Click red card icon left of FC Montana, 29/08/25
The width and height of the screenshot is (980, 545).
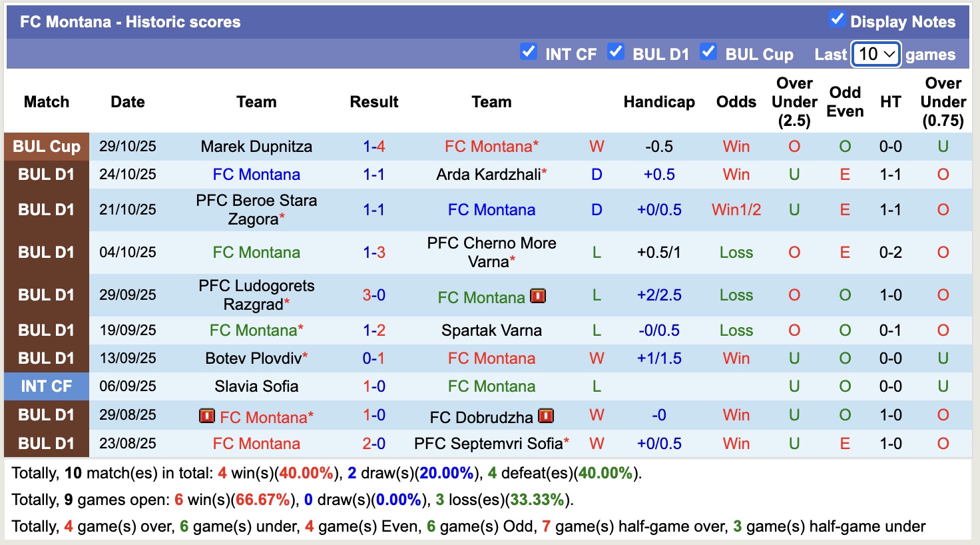(x=207, y=416)
